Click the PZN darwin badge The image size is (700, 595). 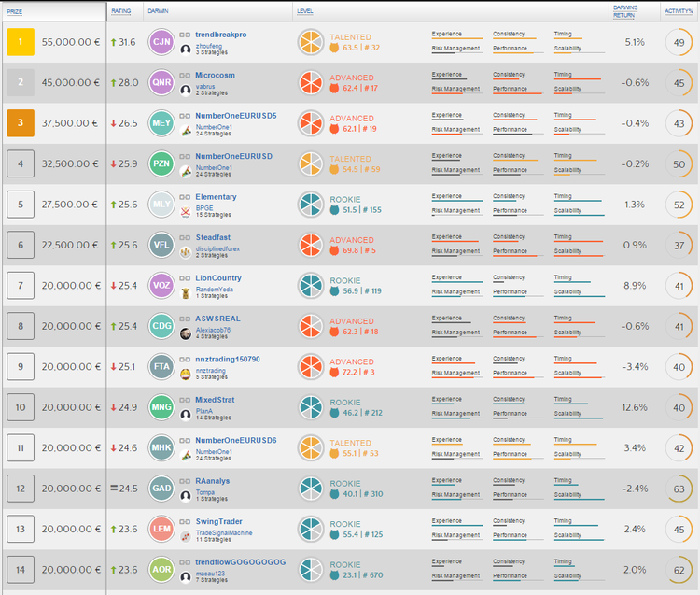click(161, 164)
